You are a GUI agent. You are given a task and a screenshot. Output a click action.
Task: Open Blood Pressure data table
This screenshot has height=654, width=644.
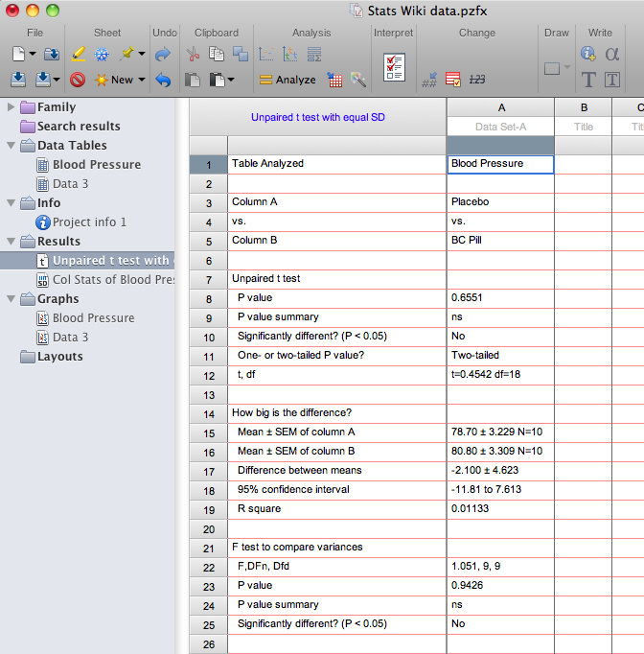pos(96,164)
